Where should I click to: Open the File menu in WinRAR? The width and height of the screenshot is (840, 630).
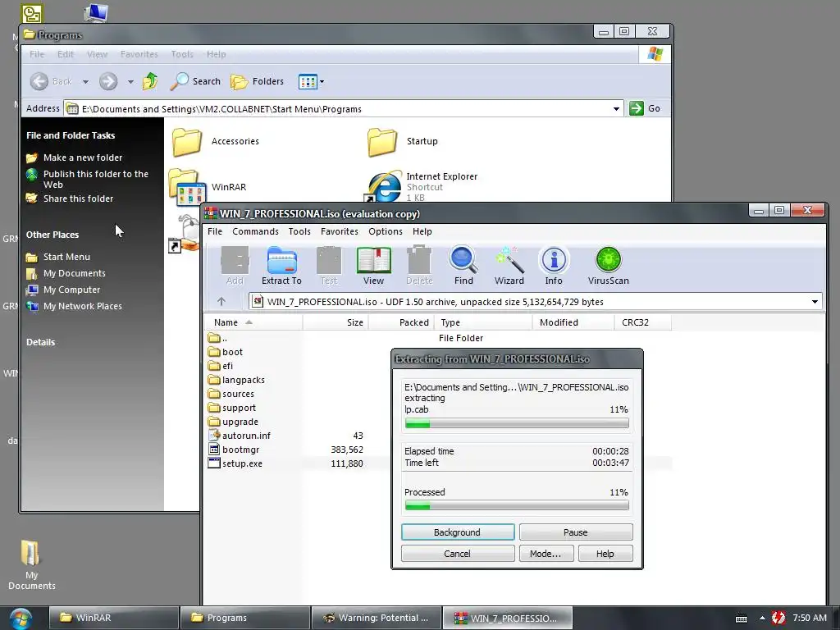pyautogui.click(x=215, y=231)
